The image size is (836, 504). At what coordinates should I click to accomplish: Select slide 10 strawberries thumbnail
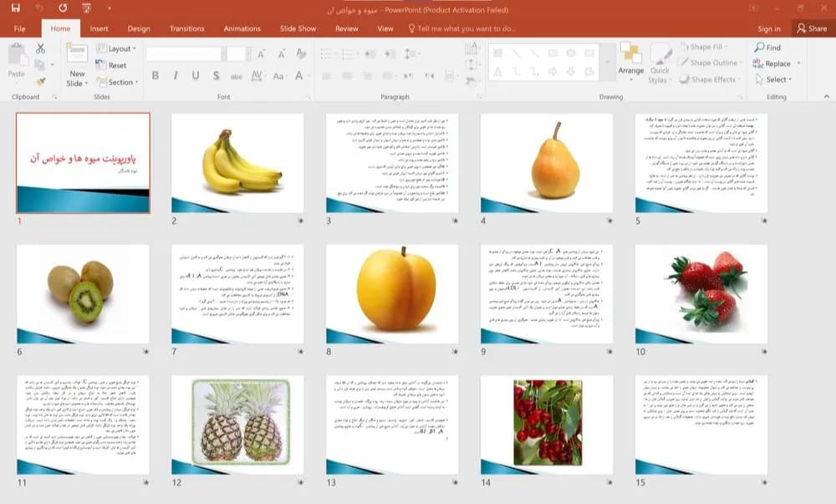[701, 294]
